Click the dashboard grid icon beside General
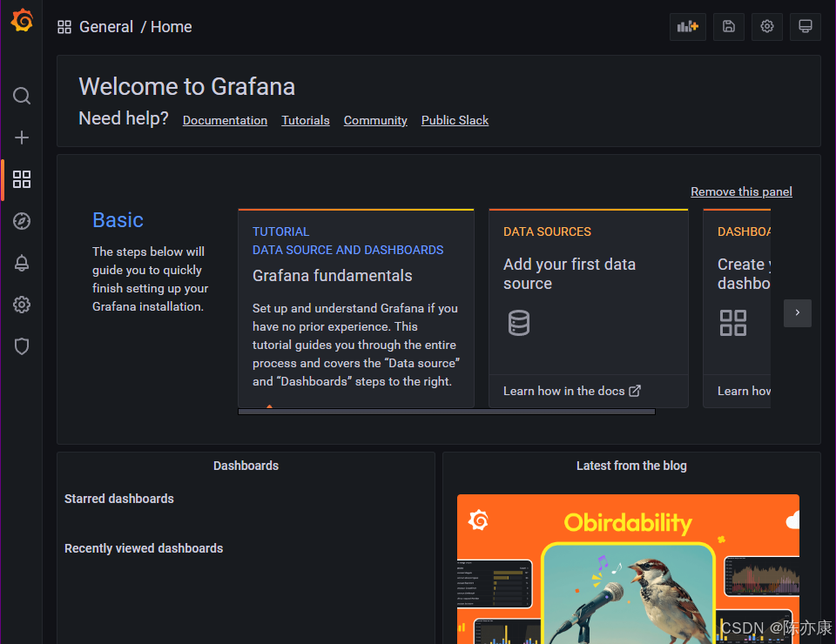Viewport: 836px width, 644px height. [x=64, y=27]
